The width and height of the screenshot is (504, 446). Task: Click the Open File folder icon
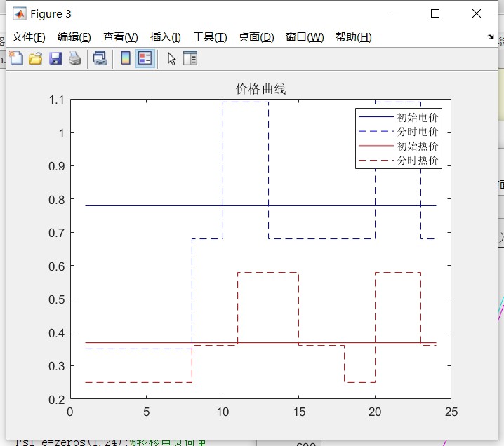pos(35,59)
